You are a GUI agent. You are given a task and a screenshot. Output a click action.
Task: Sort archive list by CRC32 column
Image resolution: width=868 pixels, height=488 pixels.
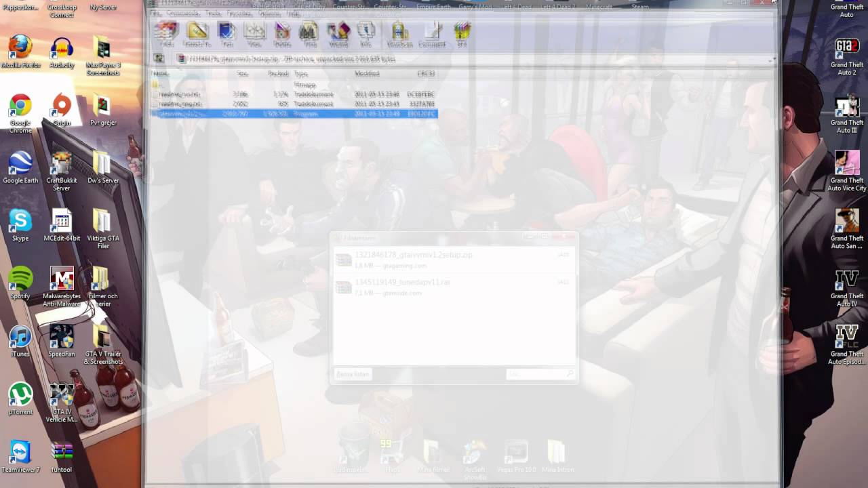pyautogui.click(x=427, y=73)
